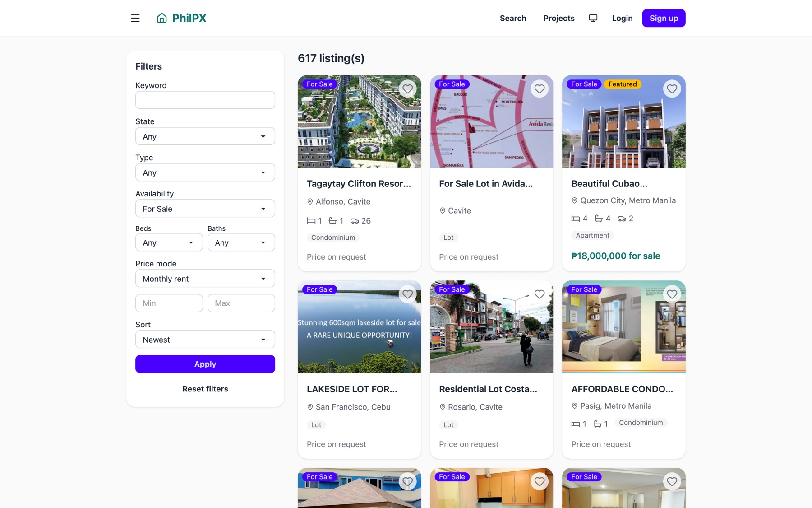Viewport: 812px width, 508px height.
Task: Click the For Sale Lot in Avida... title
Action: [x=486, y=184]
